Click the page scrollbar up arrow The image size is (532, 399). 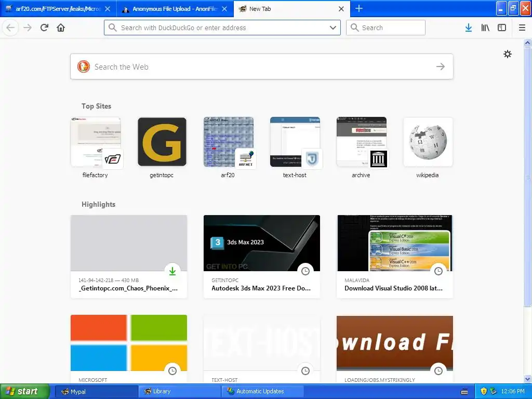coord(528,43)
